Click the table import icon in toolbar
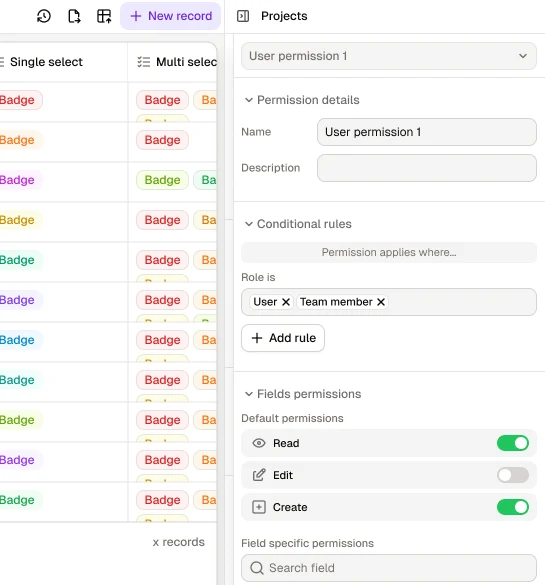This screenshot has width=545, height=585. click(104, 16)
